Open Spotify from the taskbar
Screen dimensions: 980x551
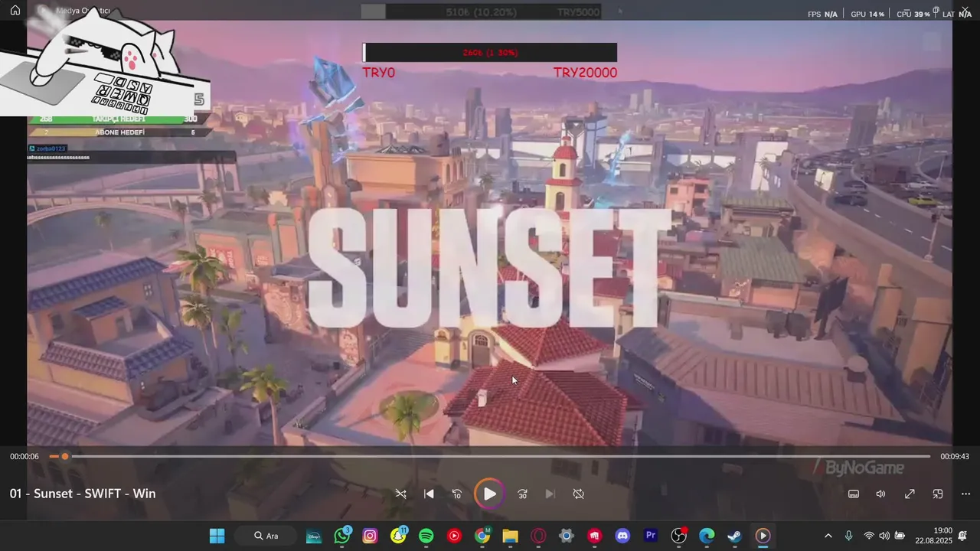[x=426, y=536]
